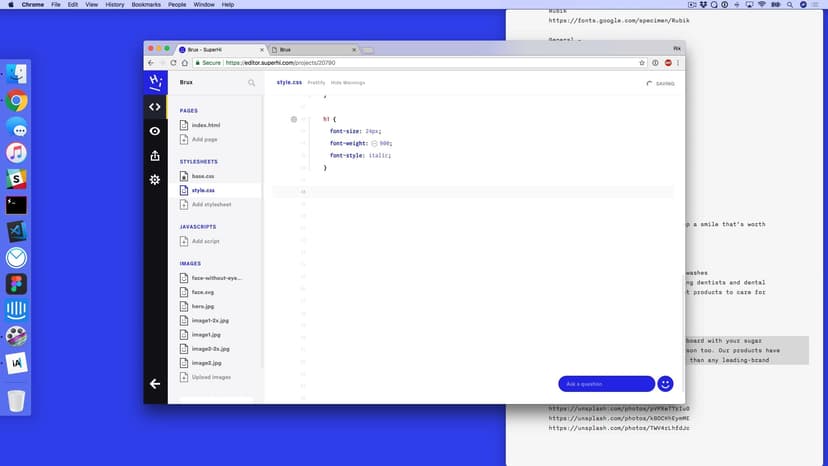
Task: Open hero.jpg in the Images list
Action: tap(202, 306)
